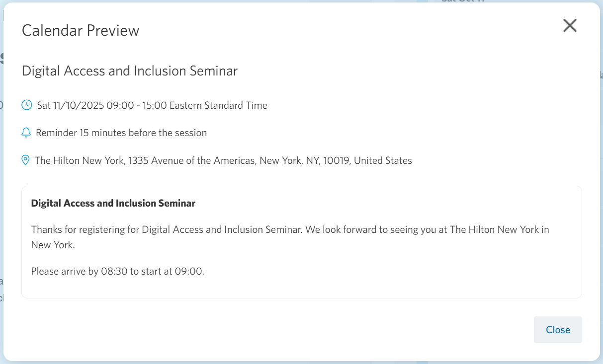Click 1335 Avenue of the Americas text
Image resolution: width=603 pixels, height=364 pixels.
coord(191,160)
